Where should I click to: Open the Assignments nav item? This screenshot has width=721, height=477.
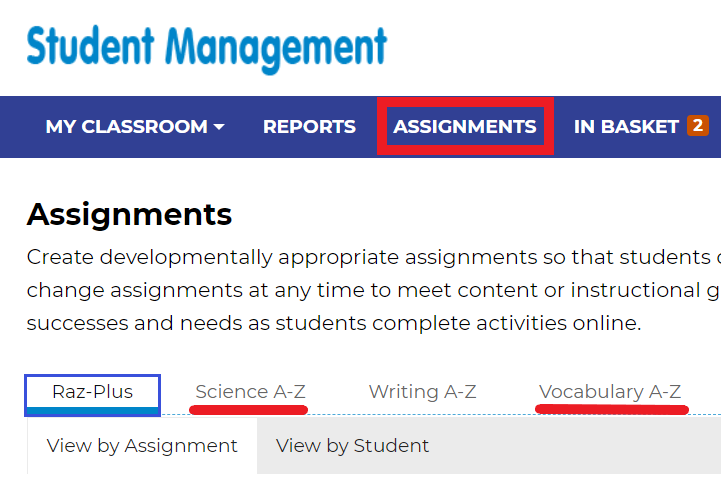tap(465, 127)
